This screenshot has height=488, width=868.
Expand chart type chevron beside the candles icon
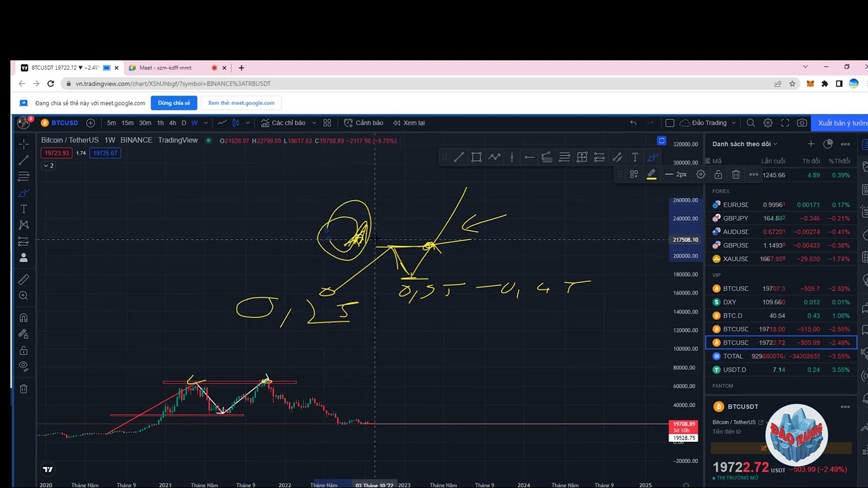(248, 123)
